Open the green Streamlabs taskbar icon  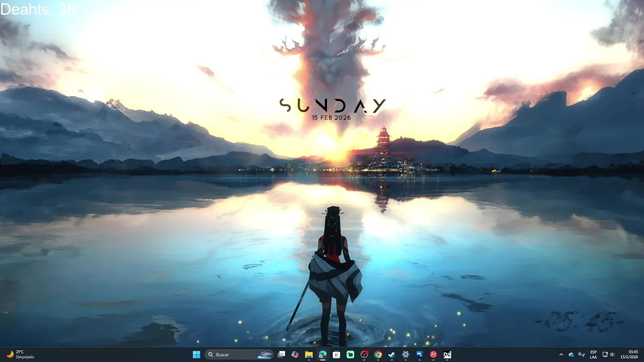pos(350,354)
